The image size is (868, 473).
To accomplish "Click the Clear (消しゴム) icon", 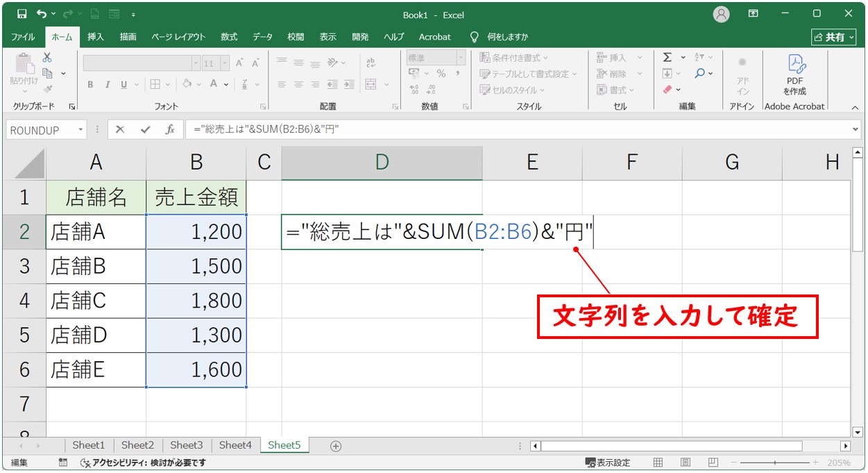I will [667, 89].
